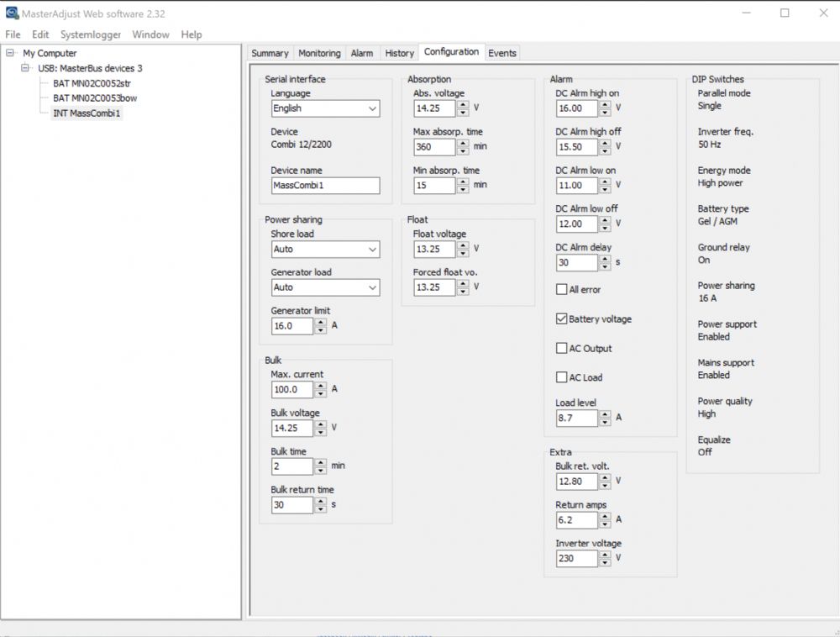Click the MasterAdjust app icon in title bar
The height and width of the screenshot is (637, 840).
12,13
